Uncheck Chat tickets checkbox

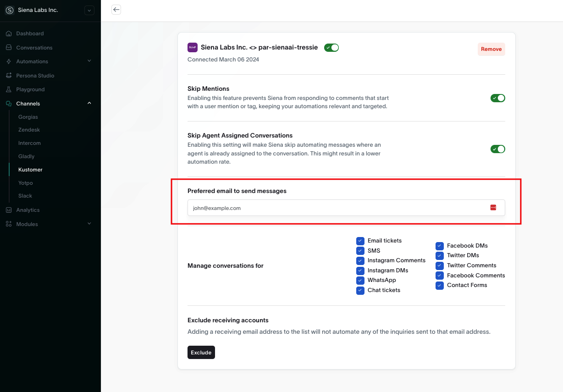(360, 290)
